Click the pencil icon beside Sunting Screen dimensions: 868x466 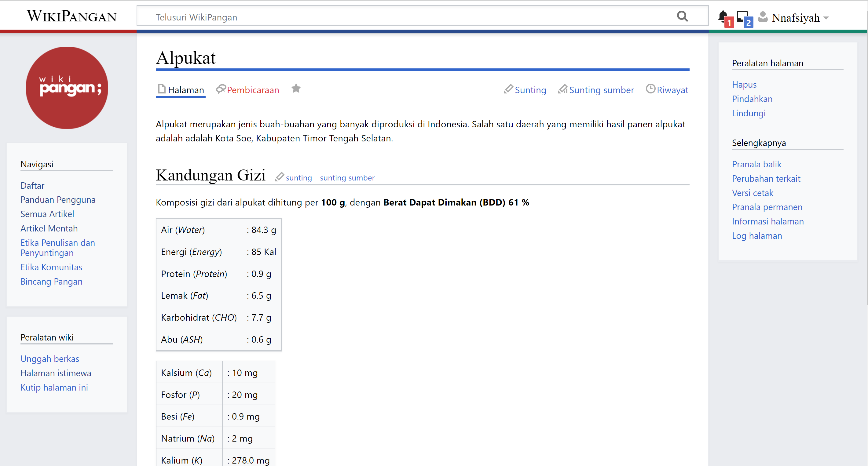(x=508, y=89)
